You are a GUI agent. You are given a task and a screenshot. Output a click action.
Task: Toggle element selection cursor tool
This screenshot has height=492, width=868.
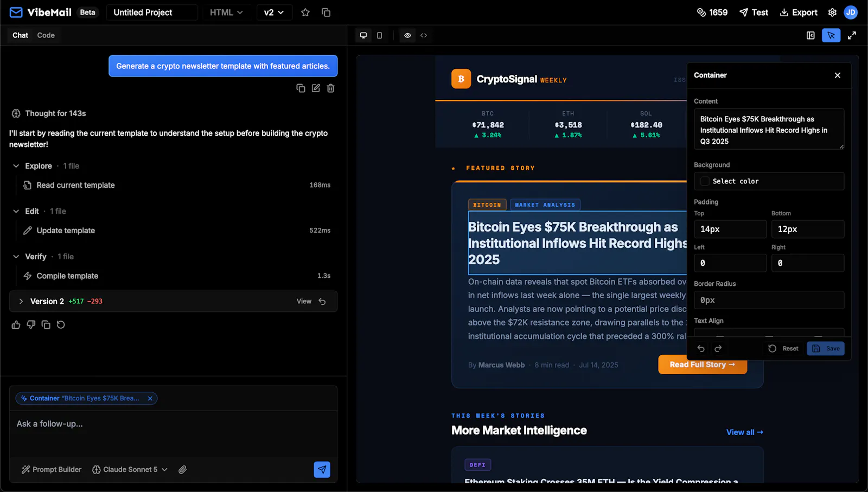tap(831, 35)
